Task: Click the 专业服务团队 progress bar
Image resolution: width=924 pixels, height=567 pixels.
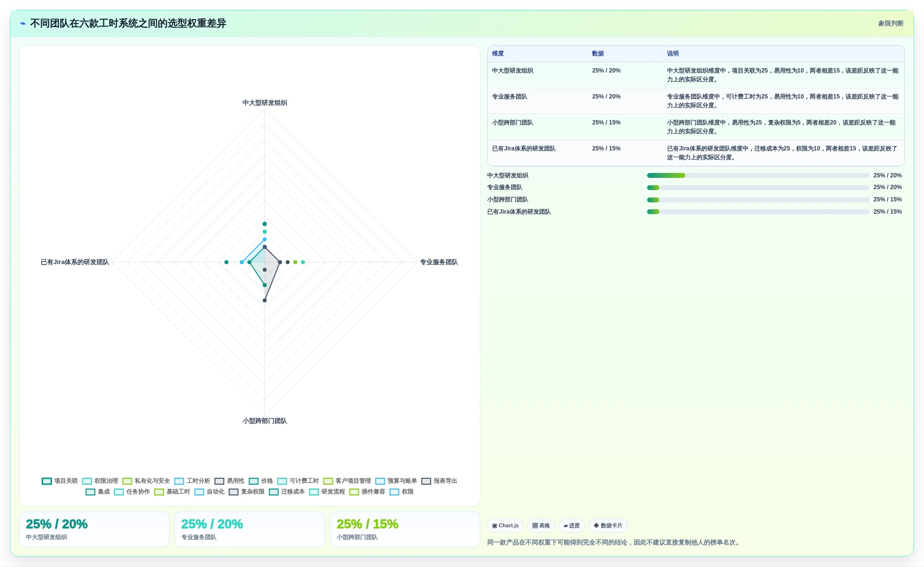Action: (758, 188)
